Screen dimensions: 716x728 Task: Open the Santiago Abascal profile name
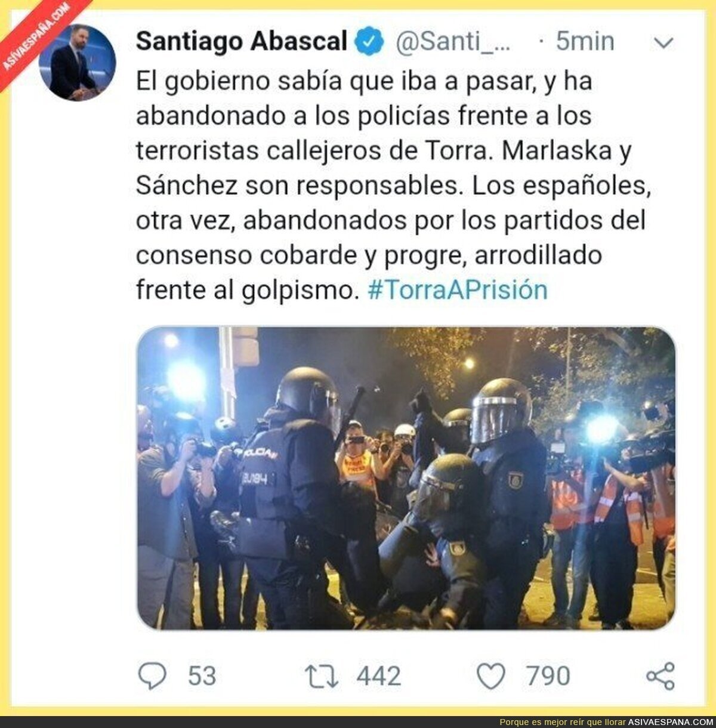pyautogui.click(x=242, y=41)
